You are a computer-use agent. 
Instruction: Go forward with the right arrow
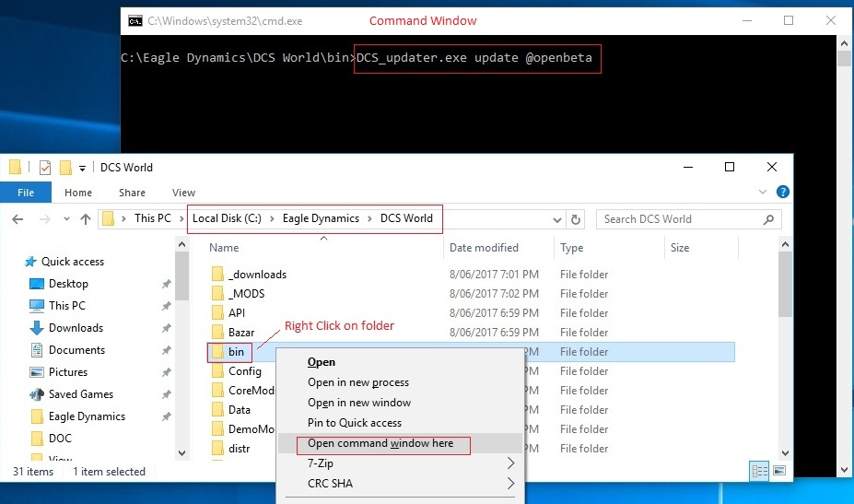pos(45,219)
